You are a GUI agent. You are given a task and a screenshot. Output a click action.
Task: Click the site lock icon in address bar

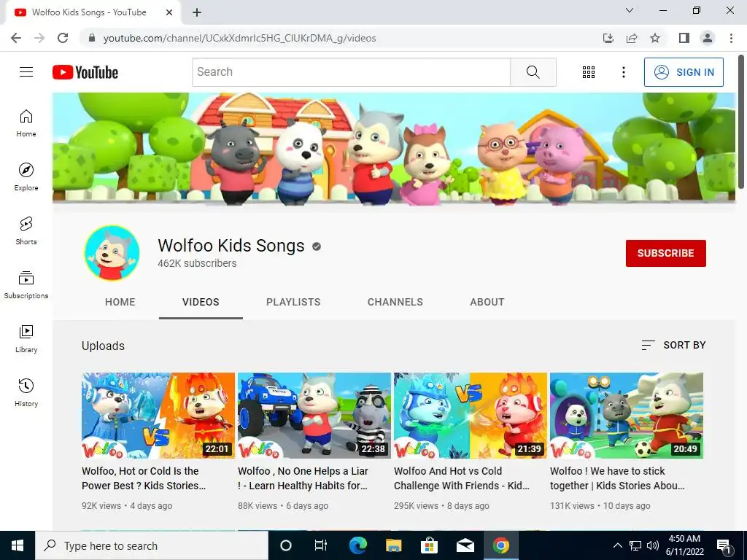[x=92, y=38]
